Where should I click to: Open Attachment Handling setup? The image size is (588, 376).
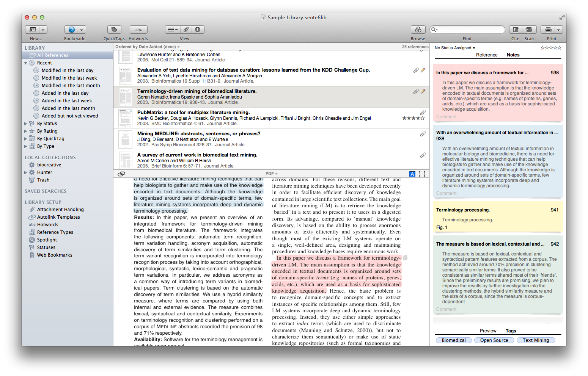(x=68, y=210)
